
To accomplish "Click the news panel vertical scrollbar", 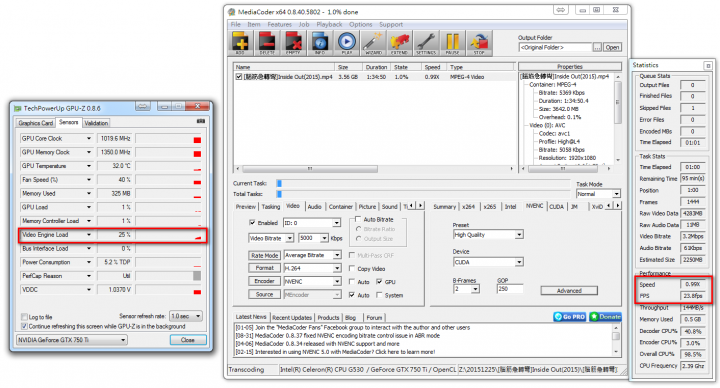I will point(616,339).
